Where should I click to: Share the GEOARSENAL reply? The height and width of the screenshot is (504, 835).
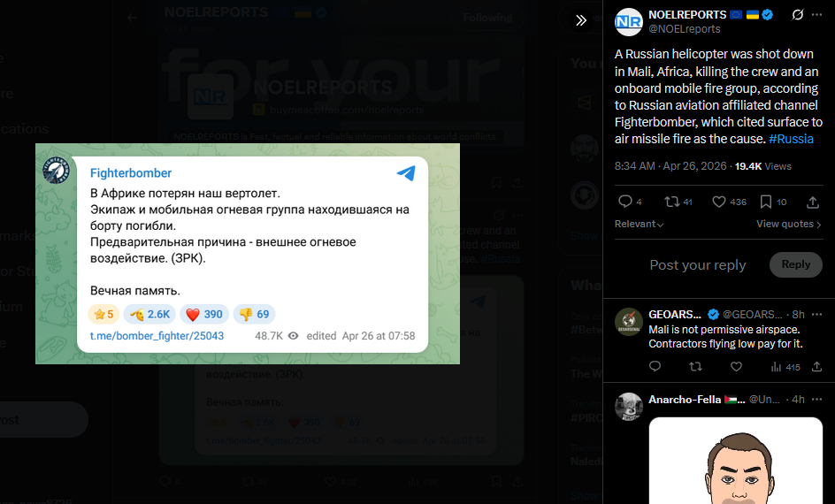[x=817, y=367]
